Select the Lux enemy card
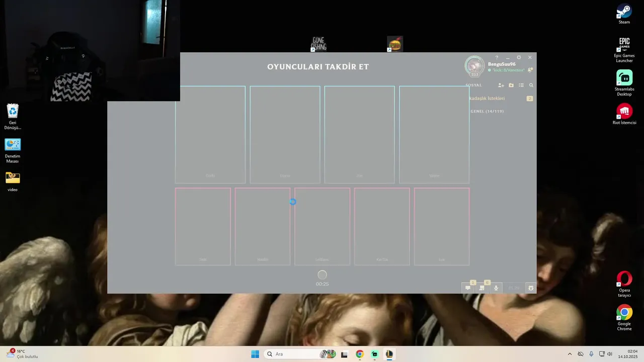The image size is (644, 362). (x=442, y=226)
